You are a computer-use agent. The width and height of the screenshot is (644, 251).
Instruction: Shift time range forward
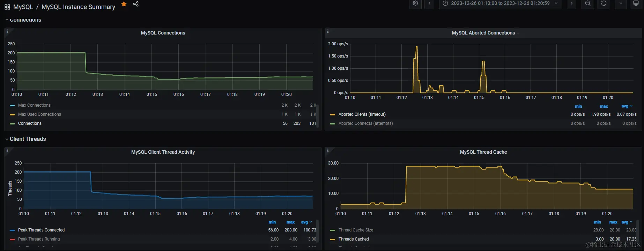[571, 3]
